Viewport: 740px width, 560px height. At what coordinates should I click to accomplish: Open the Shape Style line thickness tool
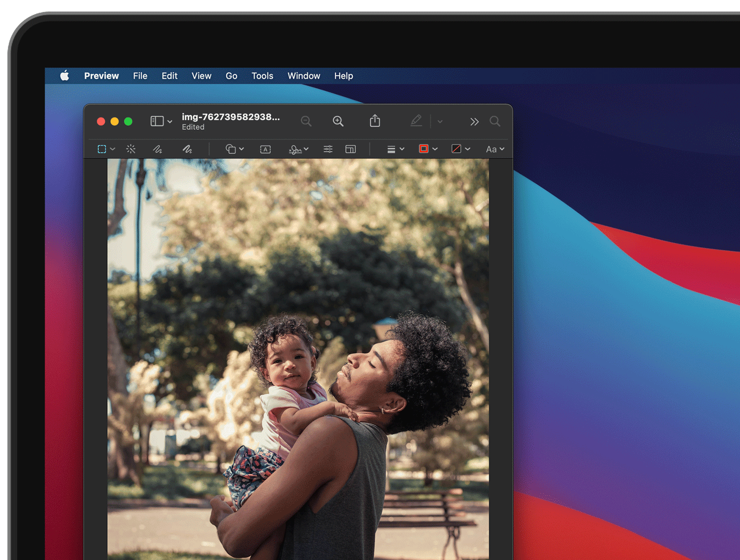click(x=391, y=150)
